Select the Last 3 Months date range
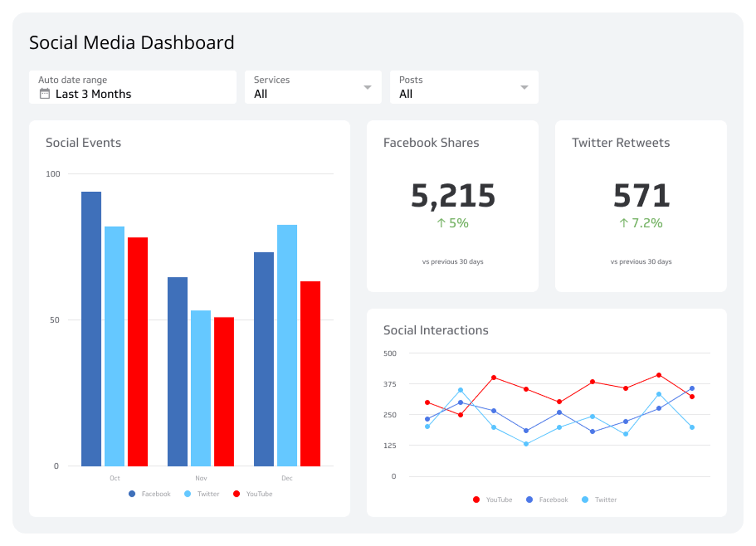This screenshot has height=546, width=756. pos(93,94)
